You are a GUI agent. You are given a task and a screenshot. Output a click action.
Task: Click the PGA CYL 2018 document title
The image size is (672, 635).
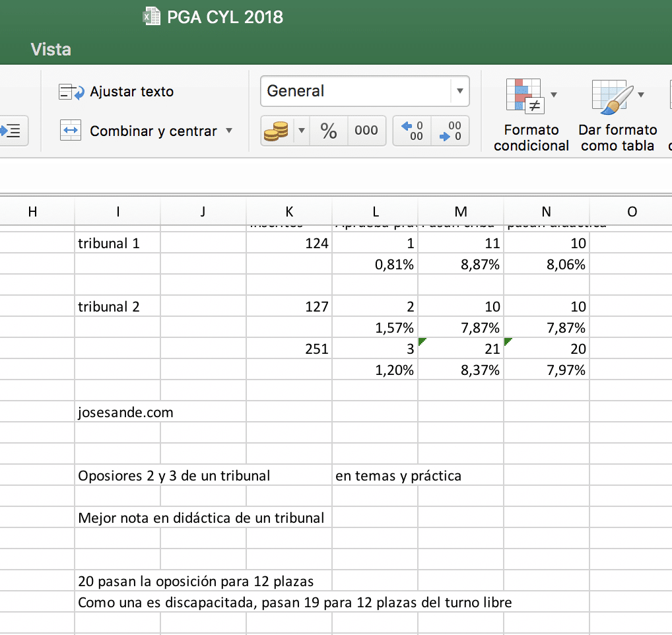click(224, 17)
